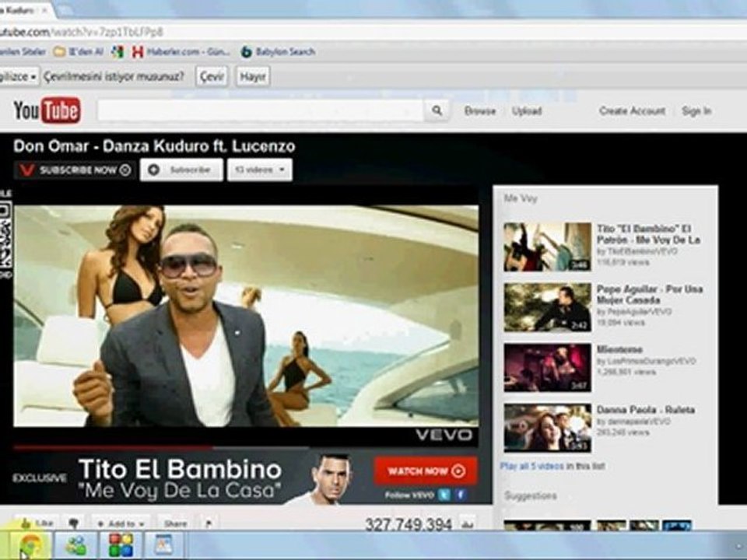Open the third playlist video thumbnail with magenta lighting
This screenshot has height=560, width=747.
pos(547,368)
